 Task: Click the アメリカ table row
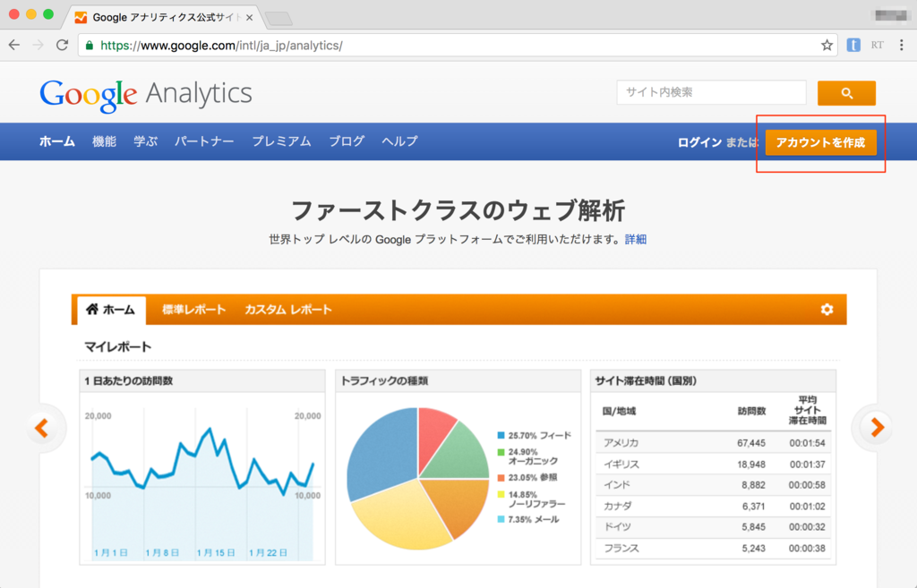point(714,443)
